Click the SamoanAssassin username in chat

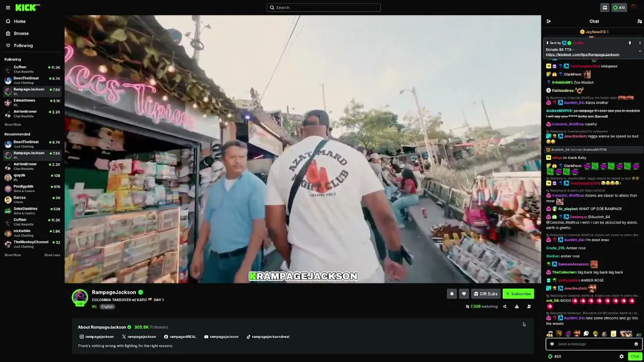click(573, 264)
